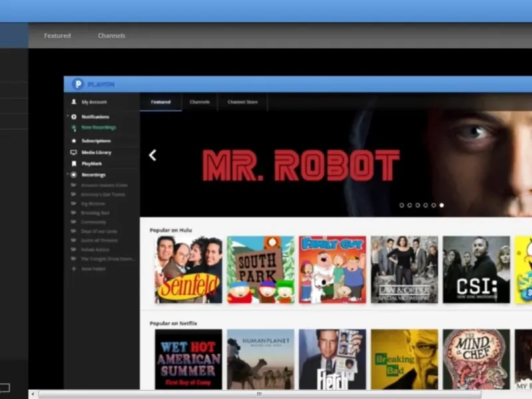
Task: Select Channels in outer window header
Action: [112, 36]
